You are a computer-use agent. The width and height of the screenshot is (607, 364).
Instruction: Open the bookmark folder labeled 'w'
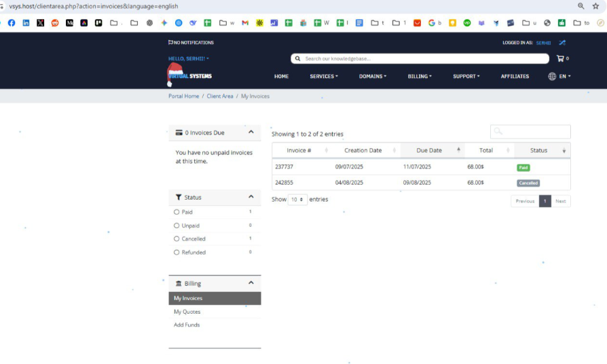point(227,23)
